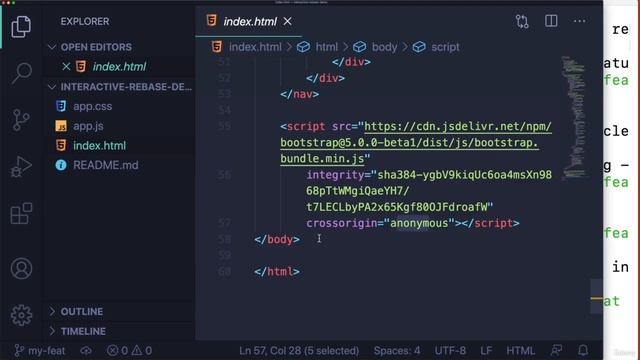
Task: Change encoding via UTF-8 status item
Action: click(450, 351)
